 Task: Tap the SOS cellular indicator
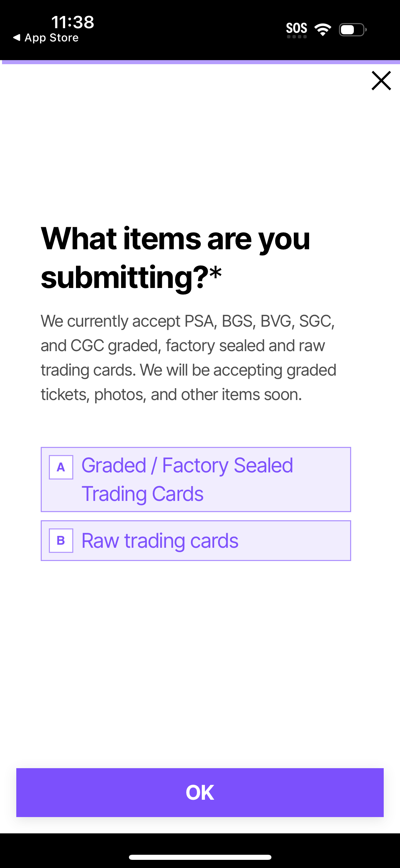coord(296,29)
